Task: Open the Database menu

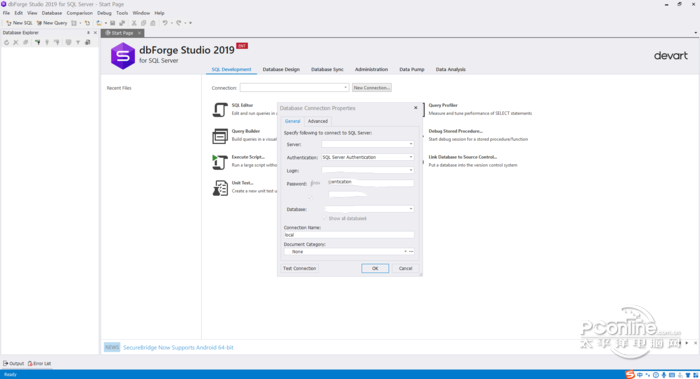Action: click(x=52, y=13)
